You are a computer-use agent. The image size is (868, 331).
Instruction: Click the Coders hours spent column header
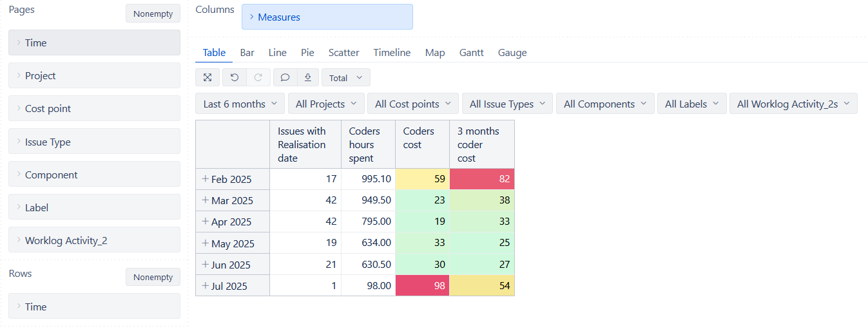tap(368, 144)
